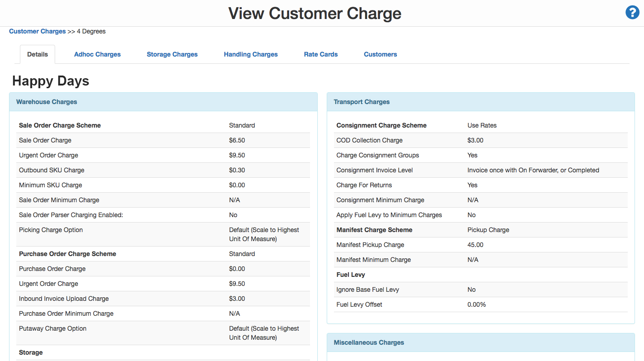The image size is (644, 361).
Task: Open the Customers tab
Action: 381,54
